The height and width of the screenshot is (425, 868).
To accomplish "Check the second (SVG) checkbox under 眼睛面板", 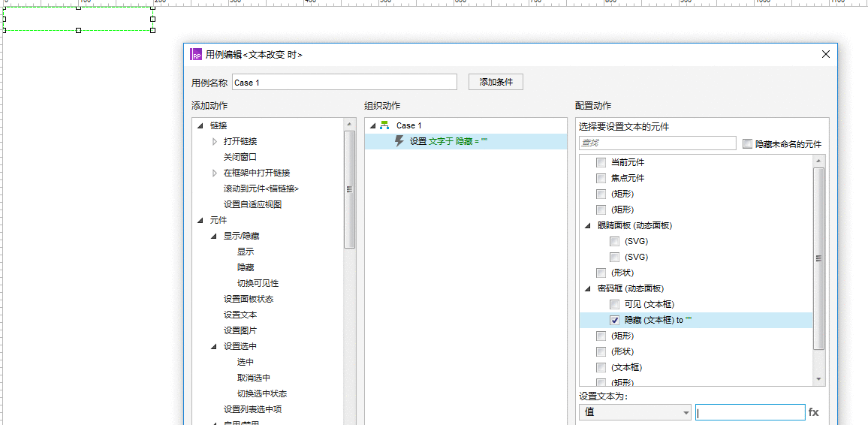I will pyautogui.click(x=614, y=257).
